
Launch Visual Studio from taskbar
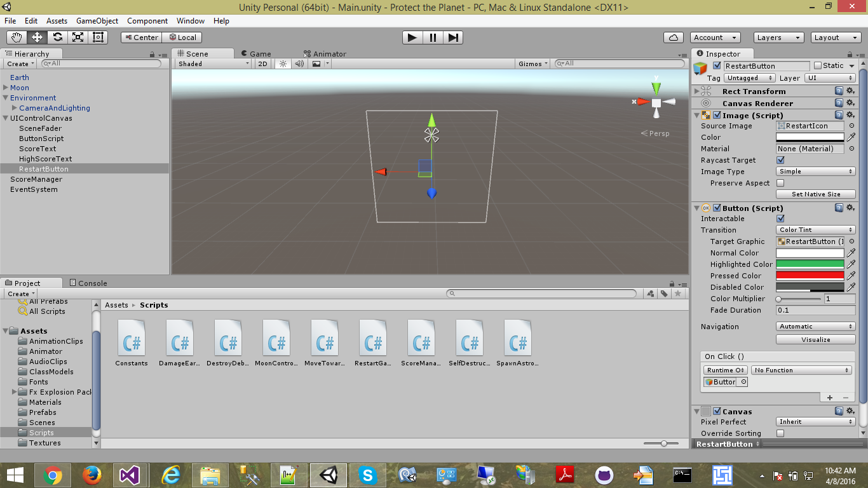[130, 475]
